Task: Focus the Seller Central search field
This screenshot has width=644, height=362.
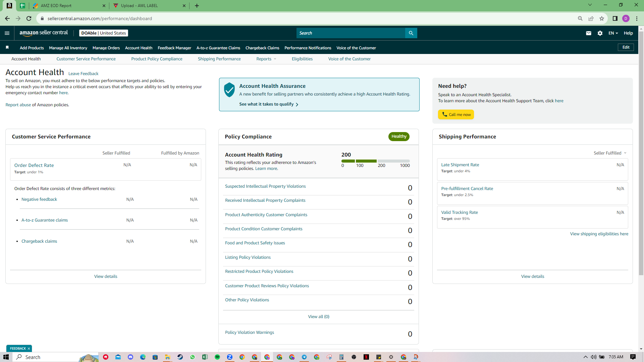Action: pyautogui.click(x=351, y=33)
